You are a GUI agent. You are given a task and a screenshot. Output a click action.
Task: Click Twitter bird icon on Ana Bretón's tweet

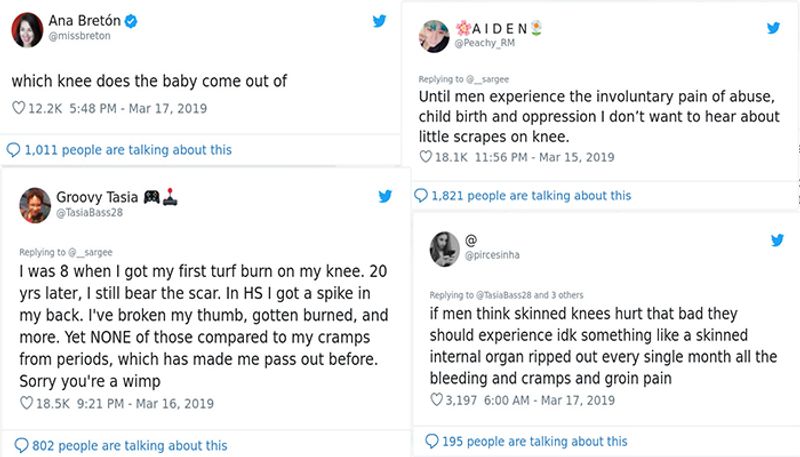coord(379,22)
